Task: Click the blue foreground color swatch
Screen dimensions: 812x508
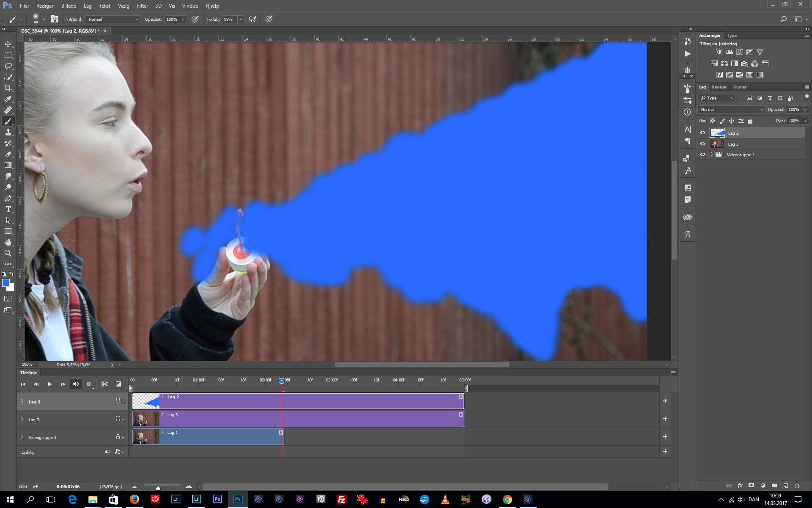Action: click(x=6, y=283)
